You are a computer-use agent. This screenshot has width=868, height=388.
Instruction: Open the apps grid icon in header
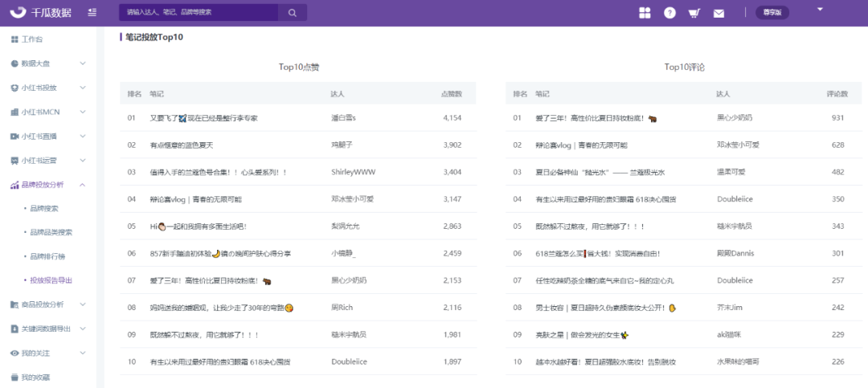pos(645,13)
